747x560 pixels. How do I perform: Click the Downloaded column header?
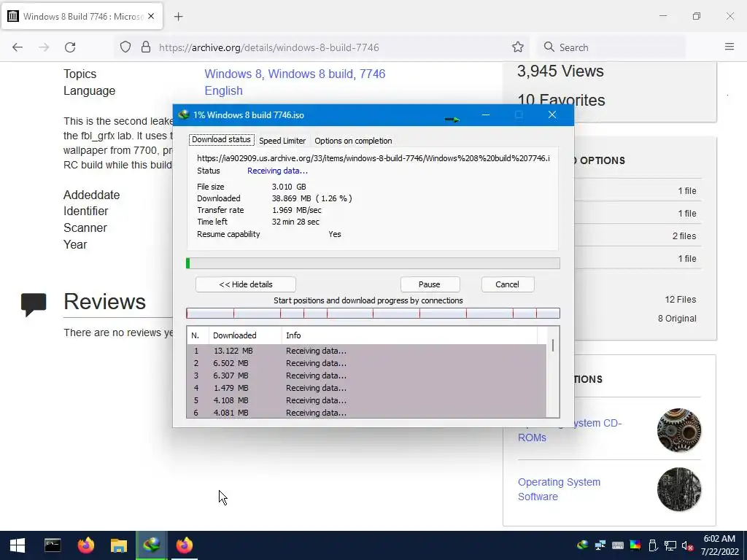[x=245, y=335]
